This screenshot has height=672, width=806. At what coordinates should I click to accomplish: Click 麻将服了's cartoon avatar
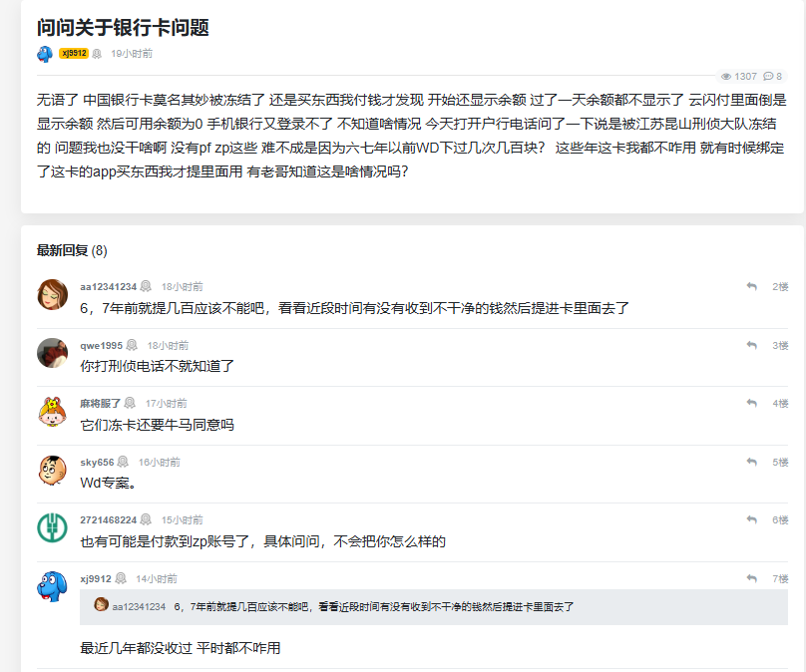52,411
